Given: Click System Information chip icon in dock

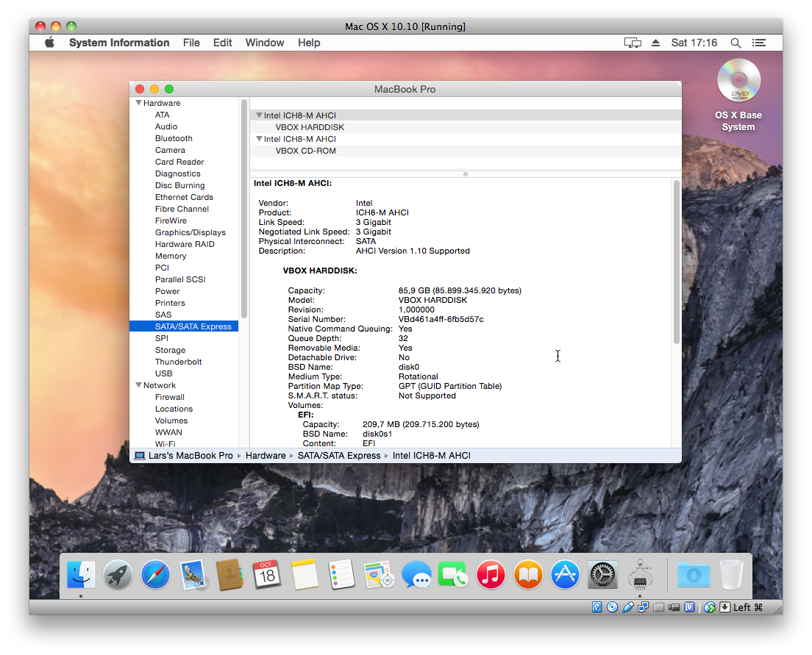Looking at the screenshot, I should pyautogui.click(x=640, y=575).
